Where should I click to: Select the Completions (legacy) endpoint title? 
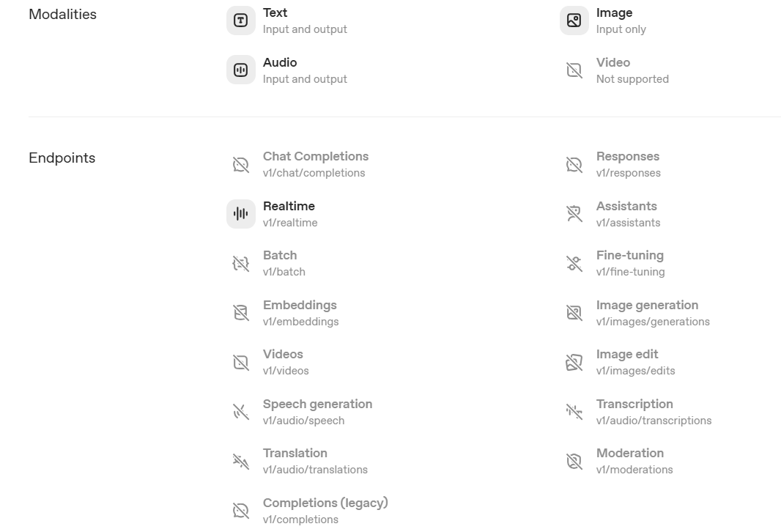click(325, 503)
